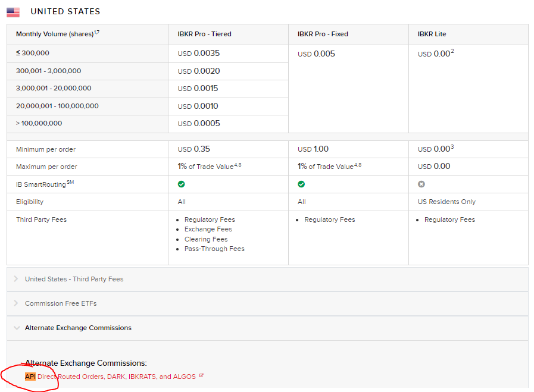The image size is (534, 392).
Task: Click the Third Party Fees row label
Action: (x=41, y=219)
